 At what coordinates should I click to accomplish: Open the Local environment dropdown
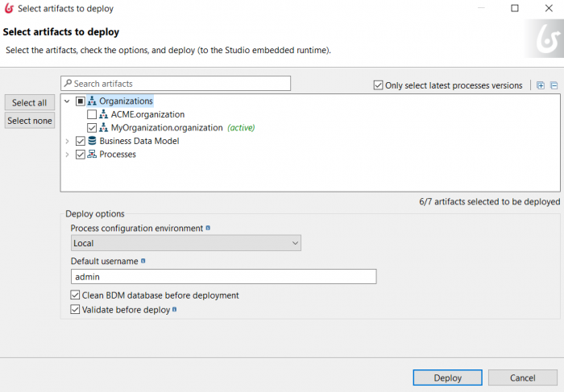point(186,243)
